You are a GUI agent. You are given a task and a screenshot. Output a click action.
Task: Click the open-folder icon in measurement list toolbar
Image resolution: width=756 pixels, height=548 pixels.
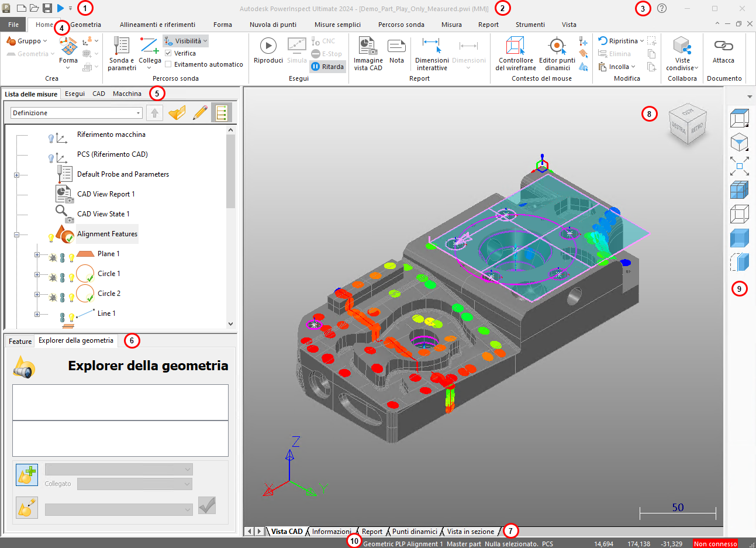click(177, 112)
